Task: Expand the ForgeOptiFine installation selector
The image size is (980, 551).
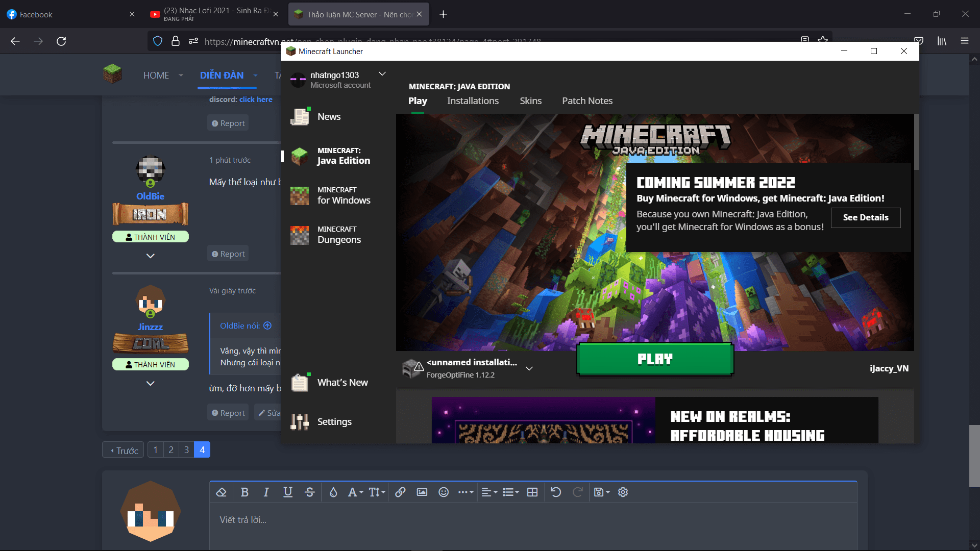Action: click(529, 368)
